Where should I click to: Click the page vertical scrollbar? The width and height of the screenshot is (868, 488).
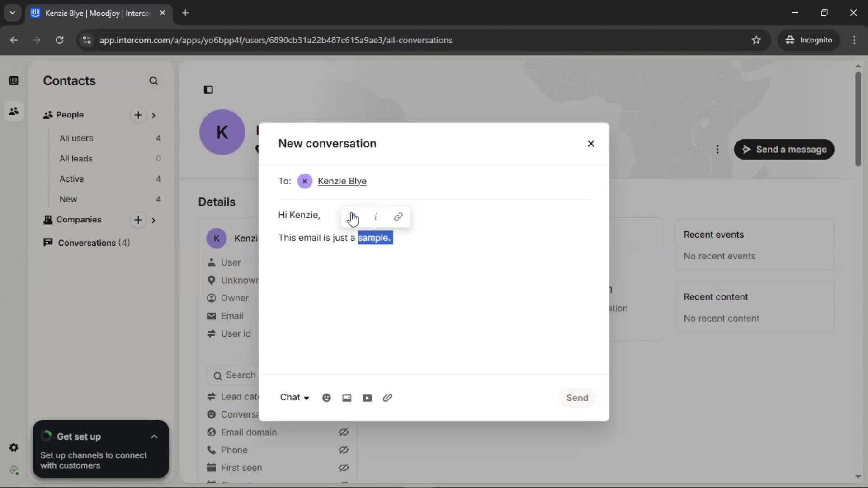click(858, 118)
